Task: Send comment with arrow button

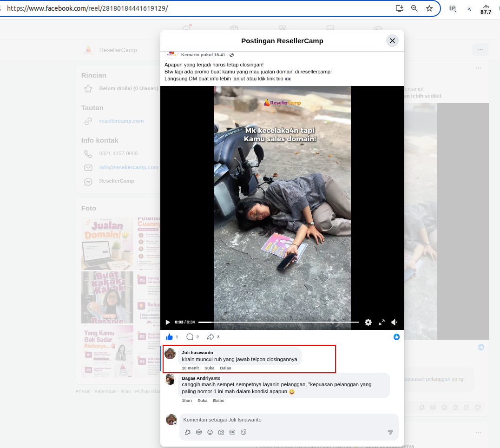Action: [390, 432]
